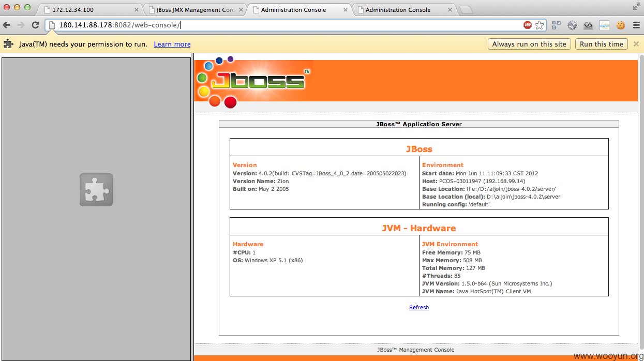Click the JBoss section heading
This screenshot has height=361, width=644.
coord(419,149)
